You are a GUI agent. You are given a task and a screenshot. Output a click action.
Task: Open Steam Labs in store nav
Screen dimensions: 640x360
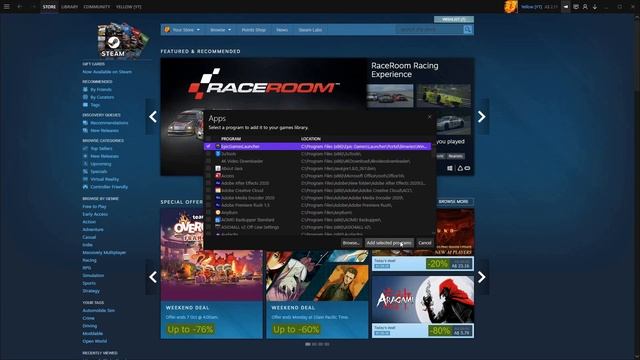[x=310, y=30]
